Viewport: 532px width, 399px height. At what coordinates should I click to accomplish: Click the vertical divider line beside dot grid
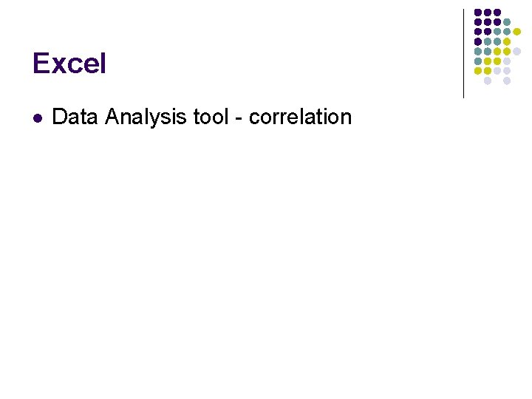pyautogui.click(x=463, y=54)
